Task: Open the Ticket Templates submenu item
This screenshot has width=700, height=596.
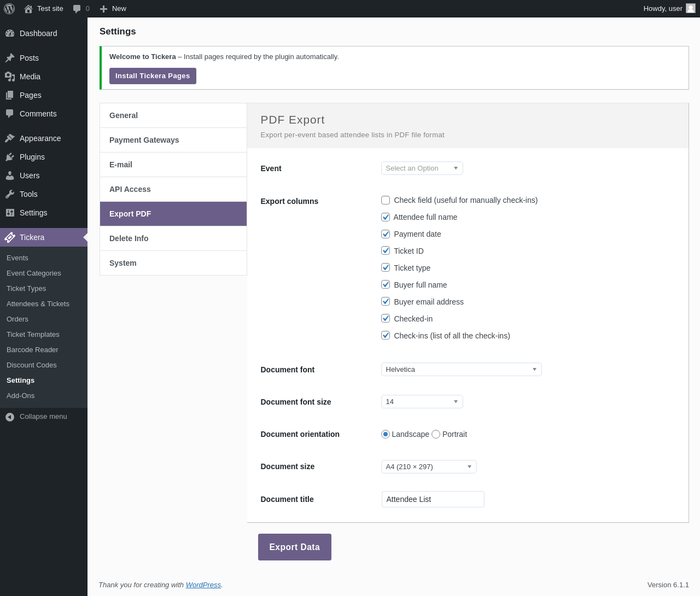Action: 33,335
